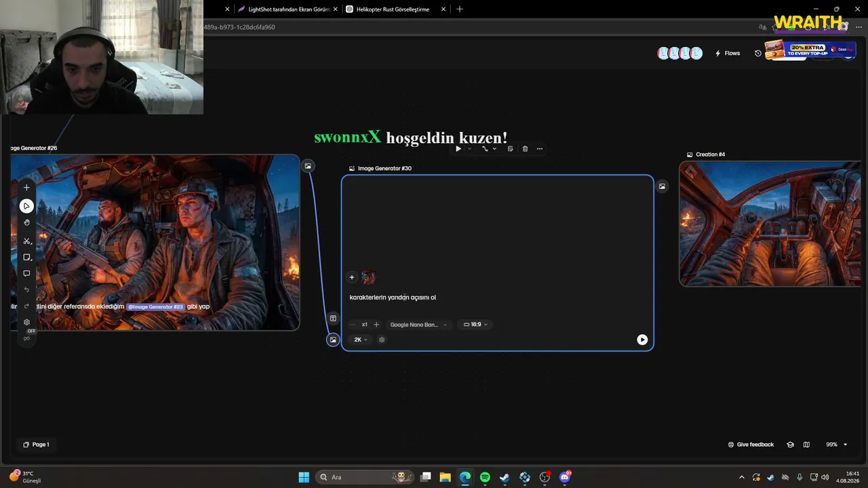Show hidden system tray icons
The height and width of the screenshot is (488, 868).
click(x=741, y=477)
